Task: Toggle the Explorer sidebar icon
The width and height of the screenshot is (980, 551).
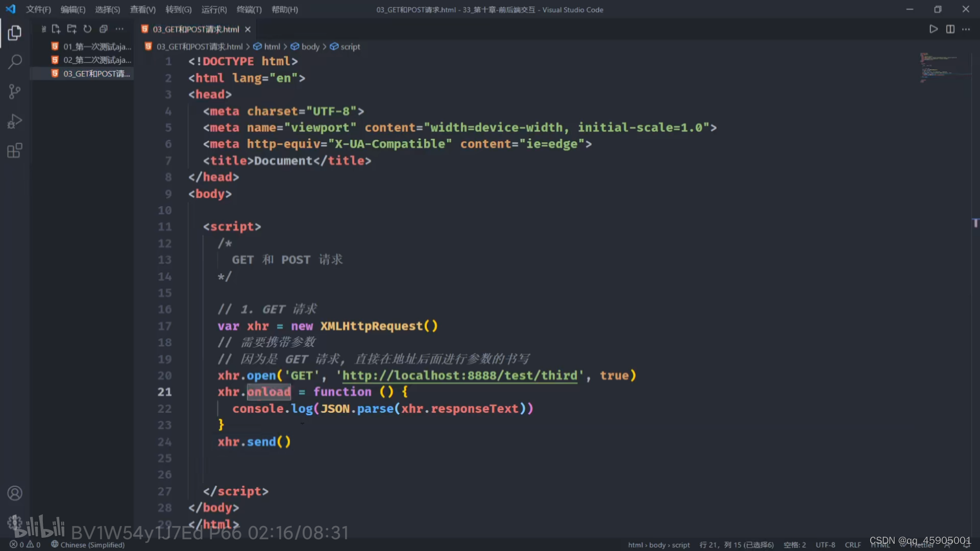Action: pyautogui.click(x=15, y=33)
